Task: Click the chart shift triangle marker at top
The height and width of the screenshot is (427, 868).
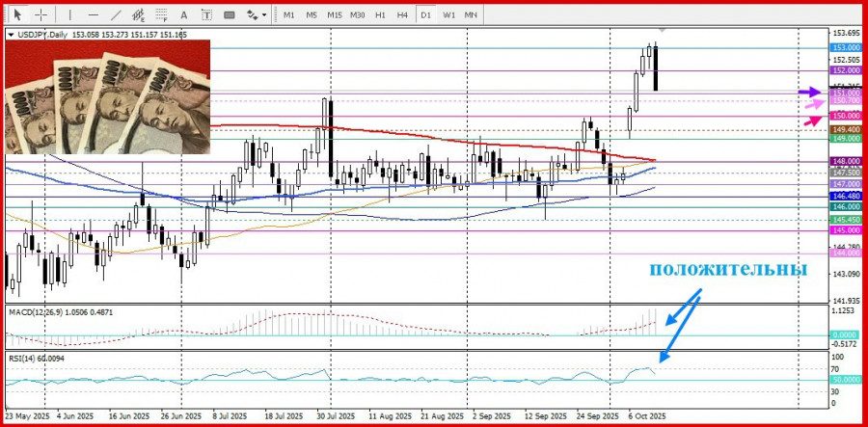Action: coord(661,31)
